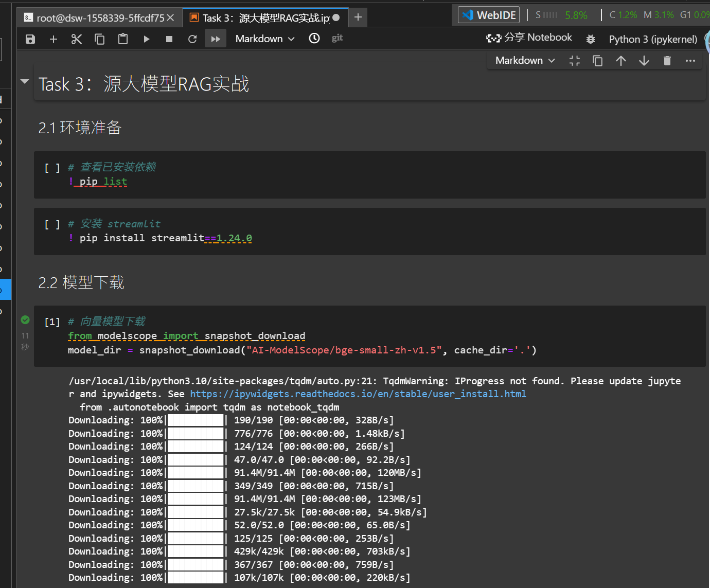Interrupt the kernel with the stop icon
Image resolution: width=710 pixels, height=588 pixels.
click(x=169, y=39)
